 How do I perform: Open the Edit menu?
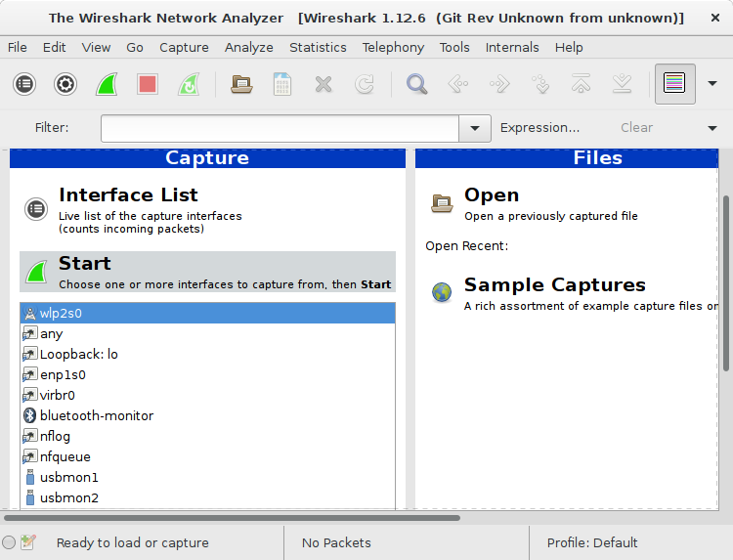tap(54, 47)
